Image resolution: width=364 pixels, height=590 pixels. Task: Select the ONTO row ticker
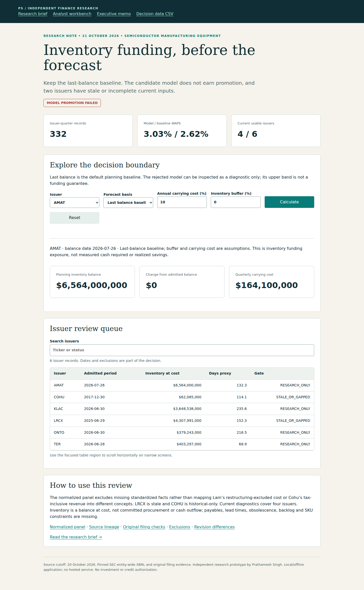click(x=59, y=433)
